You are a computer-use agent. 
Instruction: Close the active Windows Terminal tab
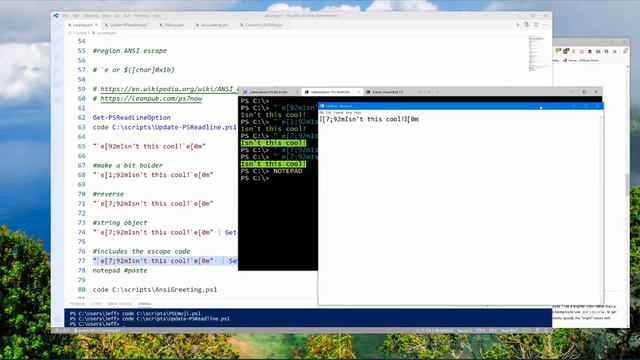(358, 92)
